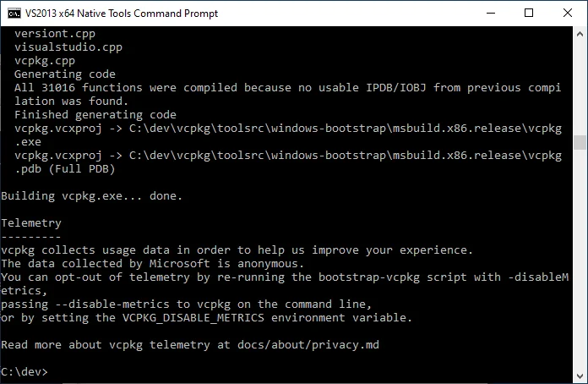This screenshot has height=384, width=588.
Task: Click at the C:\dev> prompt line
Action: pos(25,371)
